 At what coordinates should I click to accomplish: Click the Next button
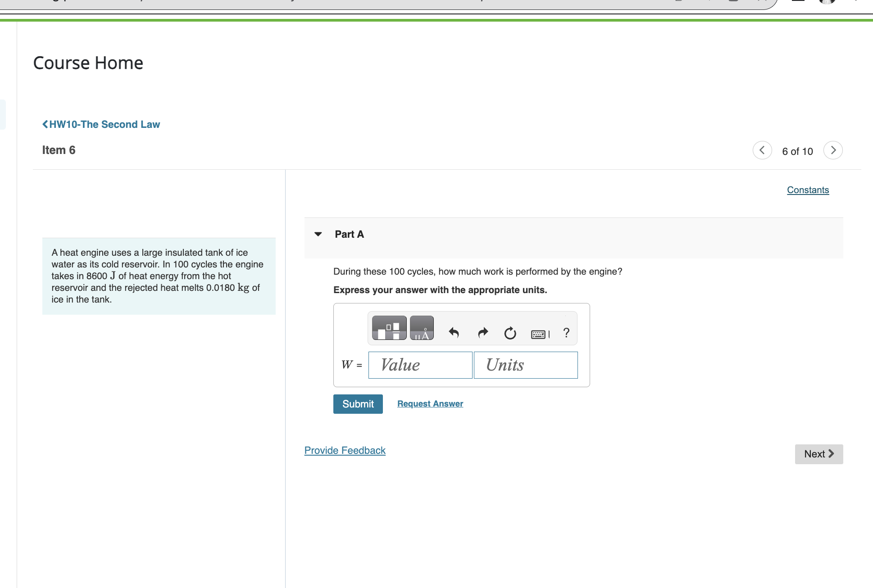[818, 454]
